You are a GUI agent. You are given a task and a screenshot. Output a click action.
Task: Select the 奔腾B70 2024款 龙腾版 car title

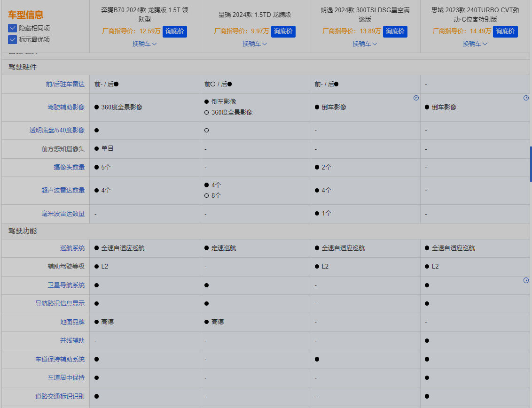pos(145,15)
